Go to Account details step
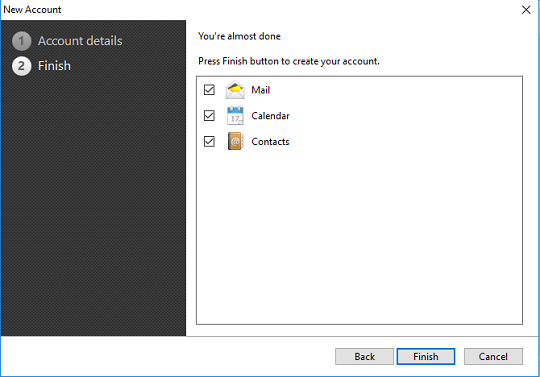This screenshot has width=540, height=377. 80,41
